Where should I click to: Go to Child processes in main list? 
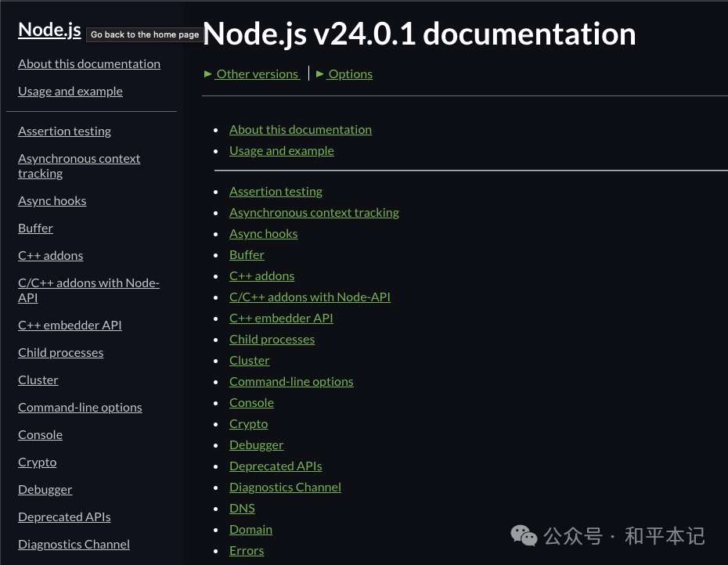pos(272,340)
